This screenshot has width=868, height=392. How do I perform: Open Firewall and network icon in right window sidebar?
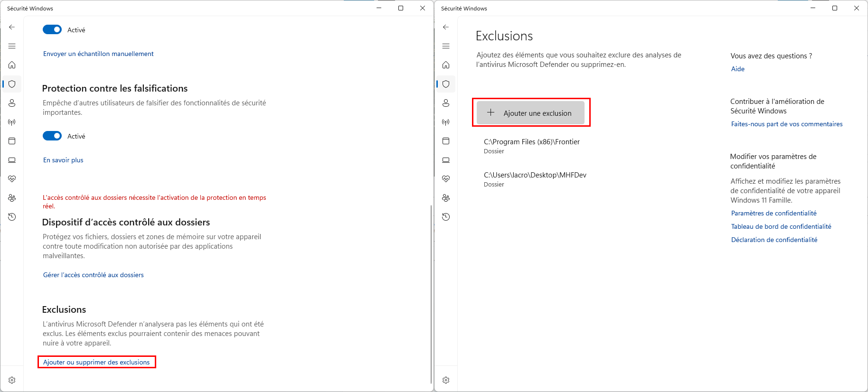click(x=446, y=122)
